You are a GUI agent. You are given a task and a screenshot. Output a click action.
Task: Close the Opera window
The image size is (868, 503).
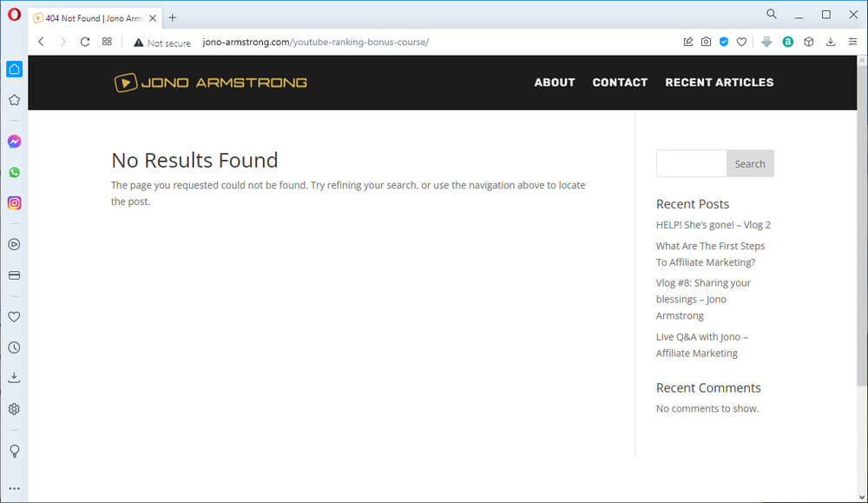click(853, 15)
